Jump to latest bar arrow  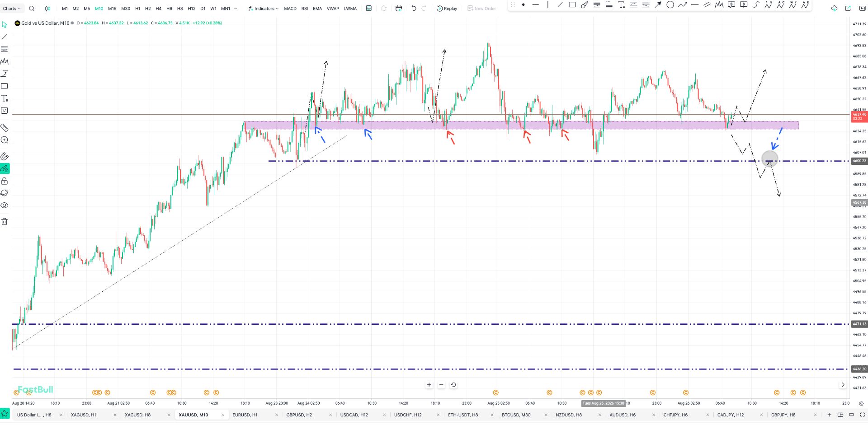pyautogui.click(x=843, y=385)
